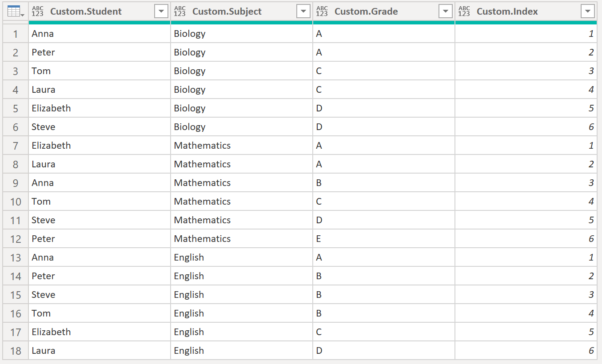Click the cell with Anna in row 1
602x364 pixels.
(43, 34)
